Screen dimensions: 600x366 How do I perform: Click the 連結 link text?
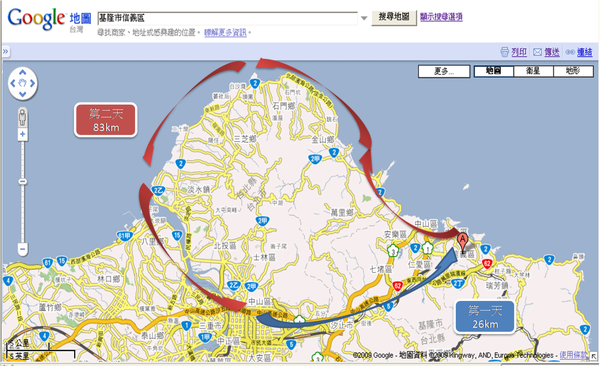click(x=585, y=52)
